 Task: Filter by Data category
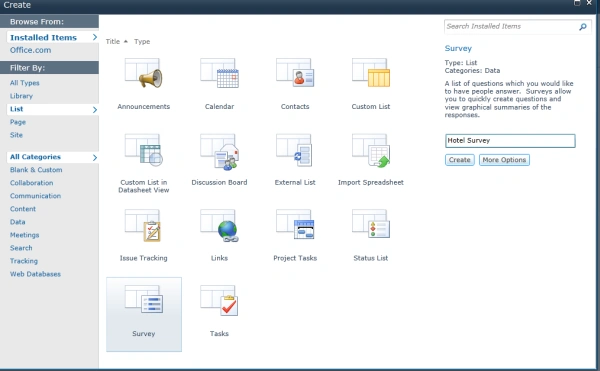(17, 222)
